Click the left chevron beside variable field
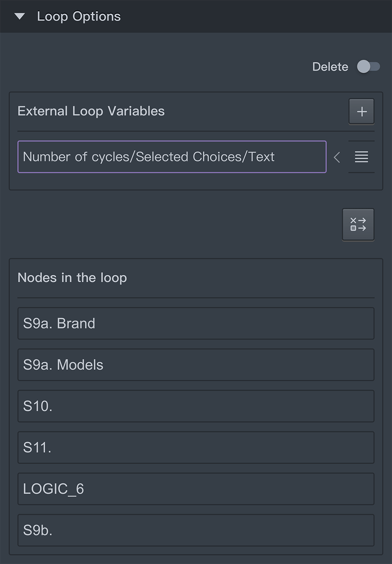 337,157
